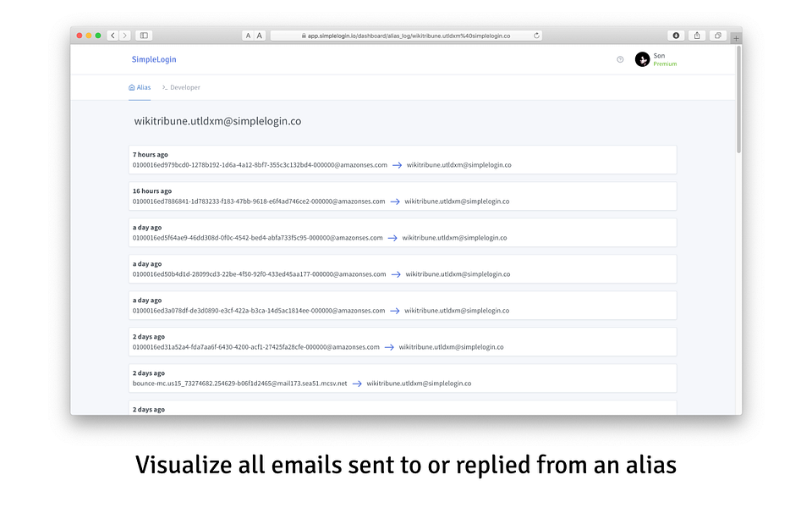Viewport: 812px width, 508px height.
Task: Switch to the Alias tab
Action: (x=142, y=87)
